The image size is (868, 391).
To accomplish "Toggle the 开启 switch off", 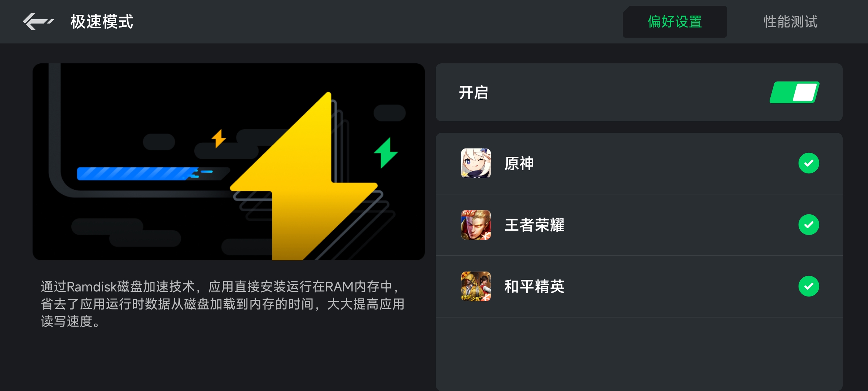I will [794, 92].
